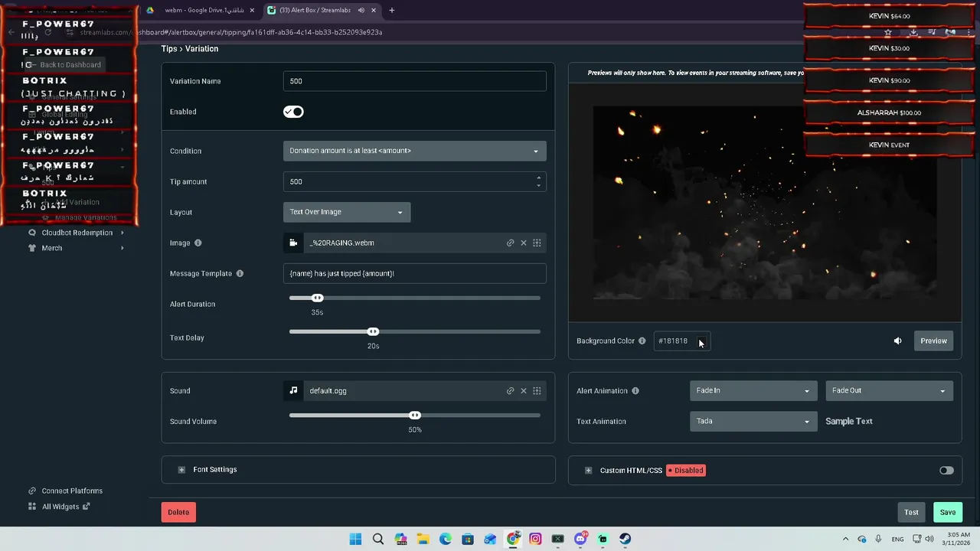Remove the _%20RAGING.webm image with the X icon
This screenshot has height=551, width=980.
pos(524,243)
